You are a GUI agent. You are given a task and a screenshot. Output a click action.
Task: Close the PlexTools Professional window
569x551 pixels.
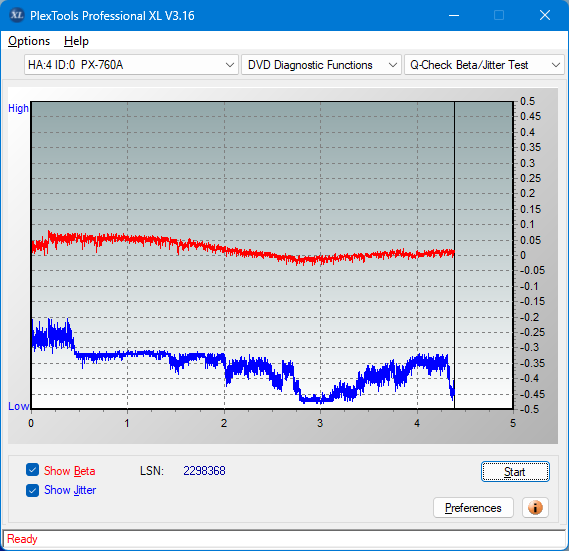(545, 15)
